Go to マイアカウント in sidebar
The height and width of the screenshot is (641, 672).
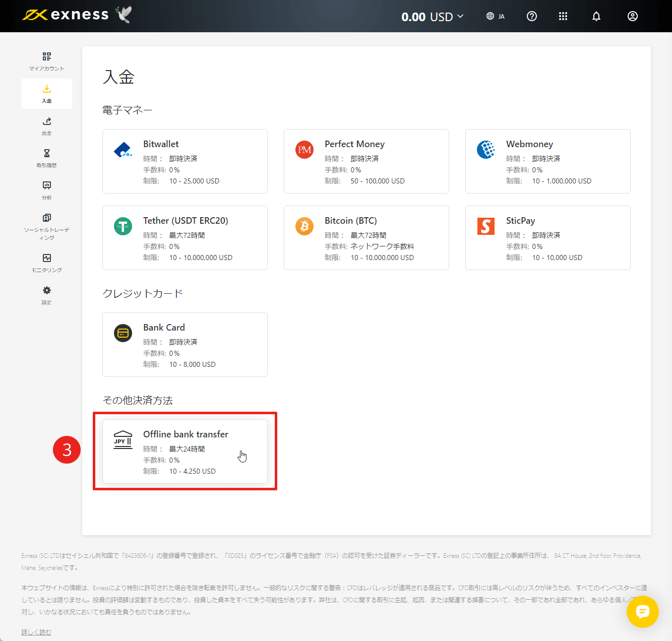coord(47,61)
